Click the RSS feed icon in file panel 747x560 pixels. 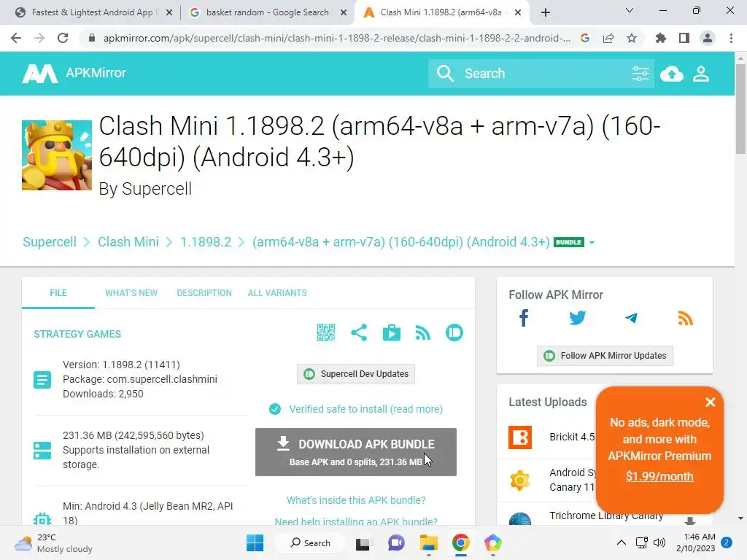(x=423, y=332)
